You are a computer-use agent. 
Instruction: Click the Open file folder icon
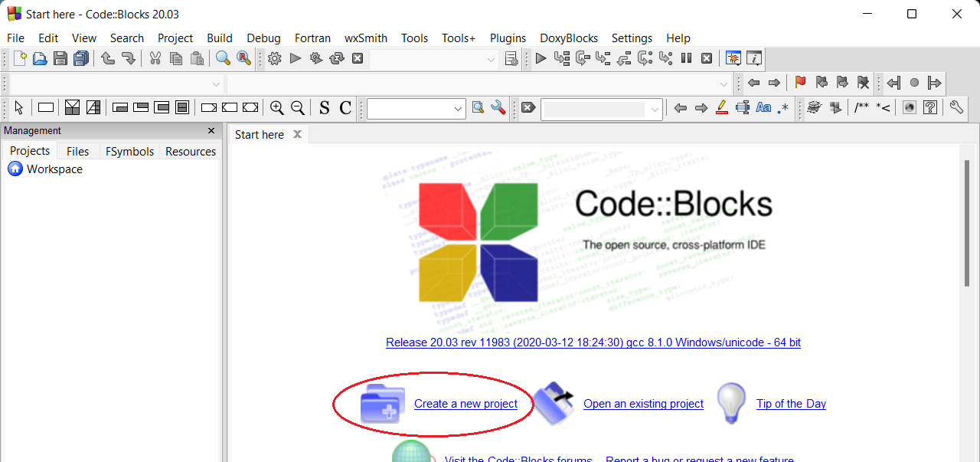[x=40, y=58]
